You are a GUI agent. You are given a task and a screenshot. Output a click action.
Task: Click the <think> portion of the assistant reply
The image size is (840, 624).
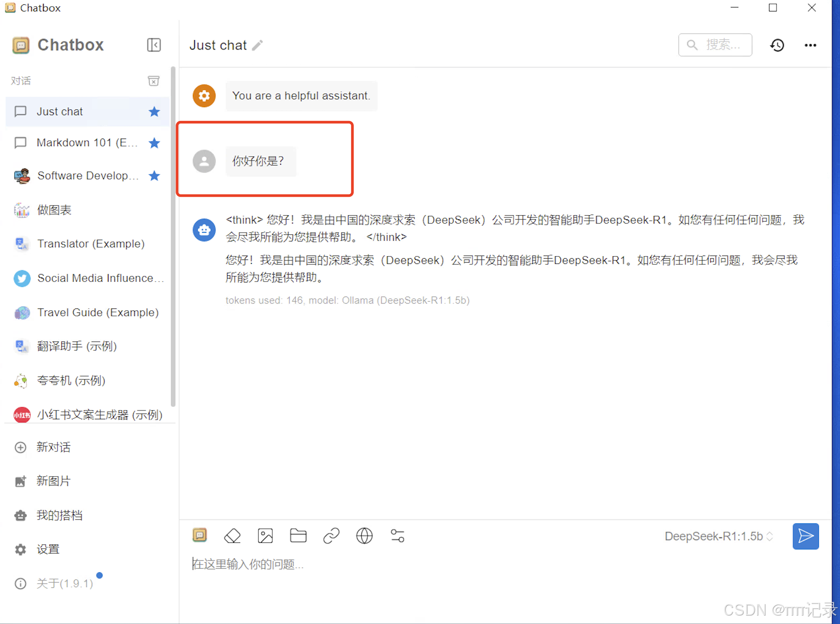244,220
